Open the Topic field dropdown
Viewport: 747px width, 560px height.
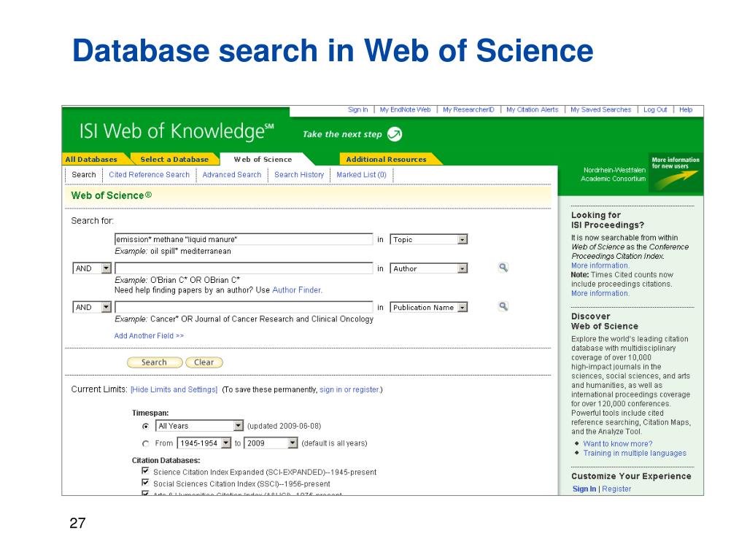click(x=429, y=239)
